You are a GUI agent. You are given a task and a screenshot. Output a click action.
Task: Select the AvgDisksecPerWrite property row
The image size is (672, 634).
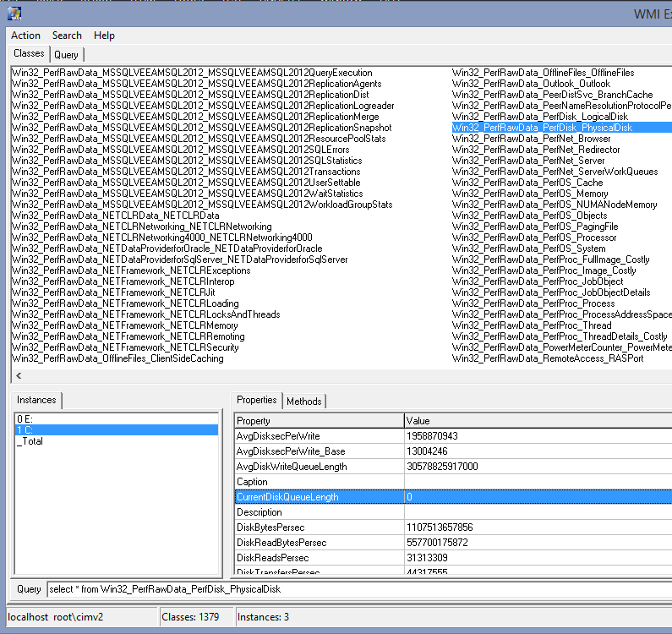(453, 436)
